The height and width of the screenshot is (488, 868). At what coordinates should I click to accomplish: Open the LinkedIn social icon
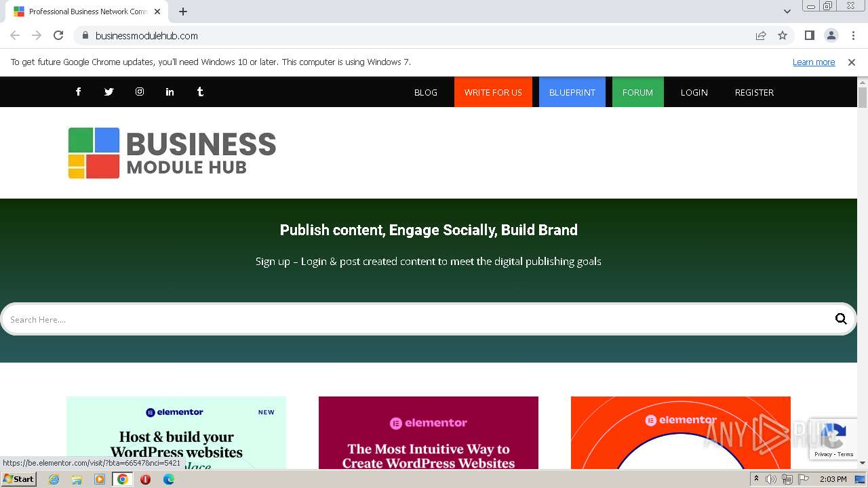pos(170,91)
